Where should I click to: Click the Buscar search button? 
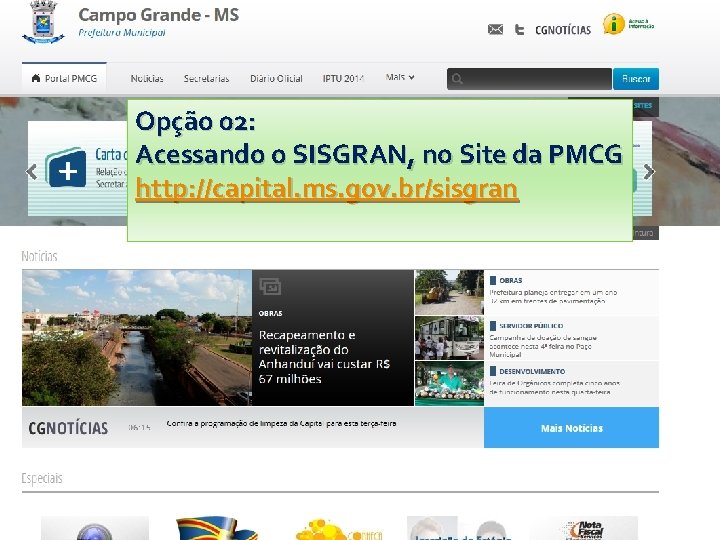point(636,79)
